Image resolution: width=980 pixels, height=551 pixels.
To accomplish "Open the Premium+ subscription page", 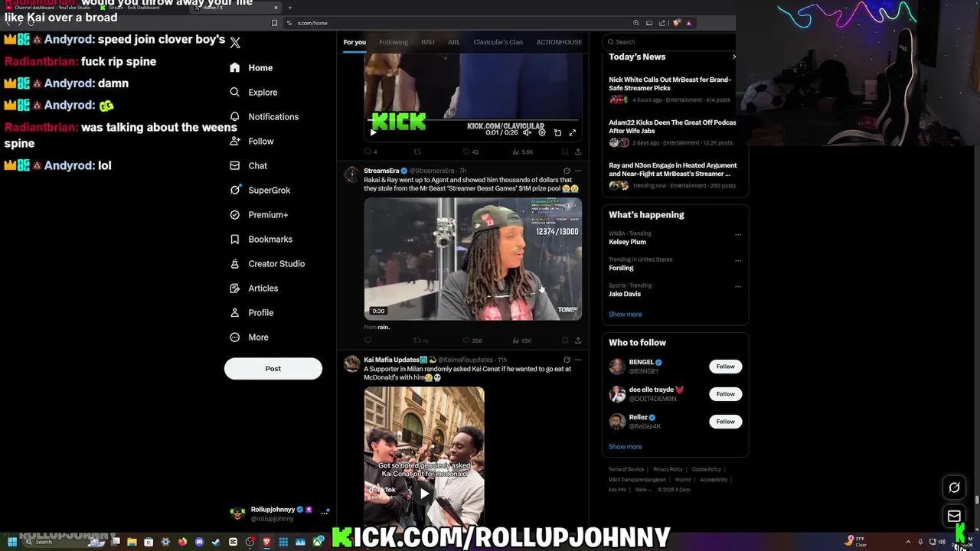I will (259, 214).
